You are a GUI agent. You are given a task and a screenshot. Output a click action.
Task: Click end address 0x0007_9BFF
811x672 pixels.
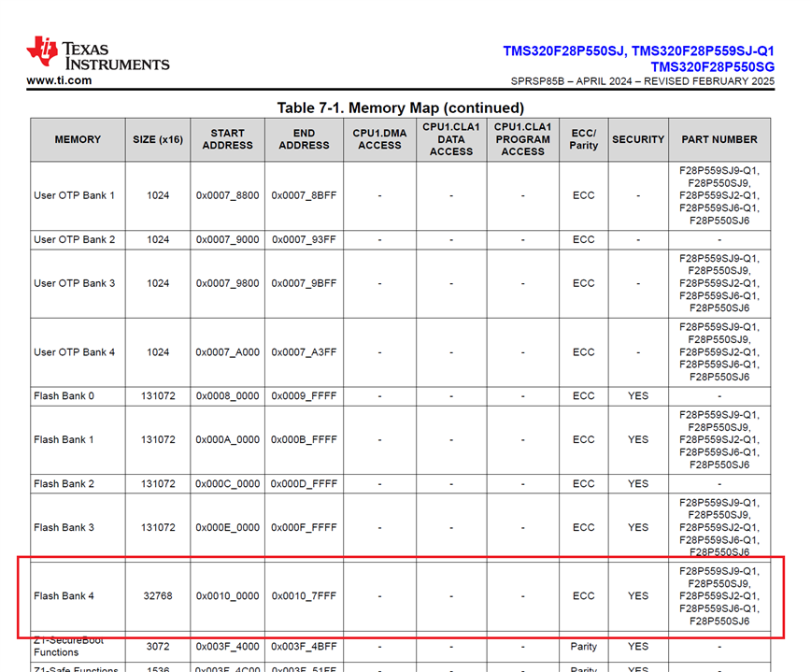[x=305, y=283]
